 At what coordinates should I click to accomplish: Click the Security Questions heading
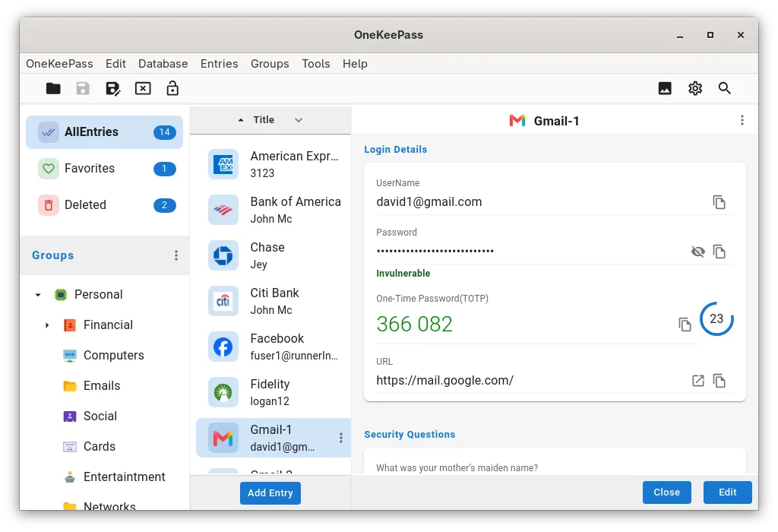pyautogui.click(x=410, y=434)
